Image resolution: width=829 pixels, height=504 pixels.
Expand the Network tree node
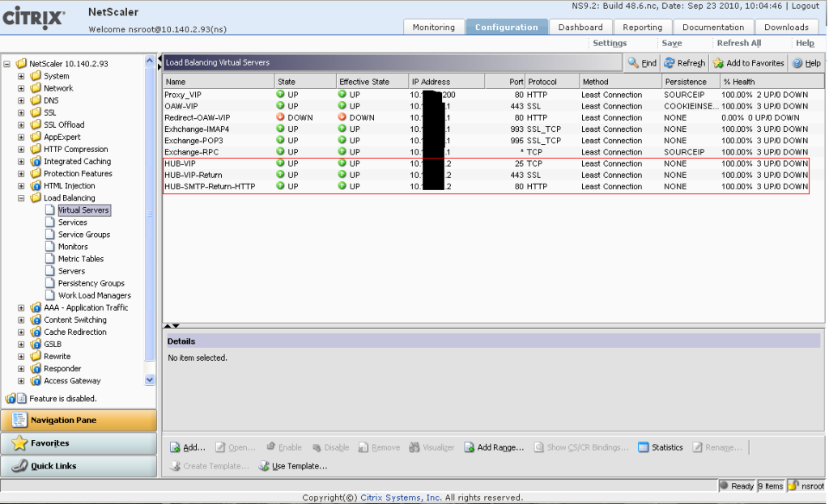[x=21, y=88]
